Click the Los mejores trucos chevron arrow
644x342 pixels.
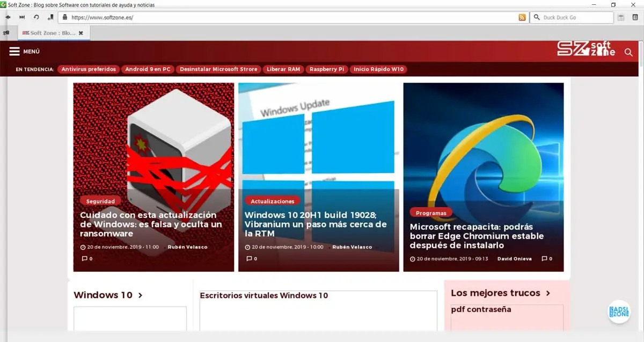coord(548,293)
